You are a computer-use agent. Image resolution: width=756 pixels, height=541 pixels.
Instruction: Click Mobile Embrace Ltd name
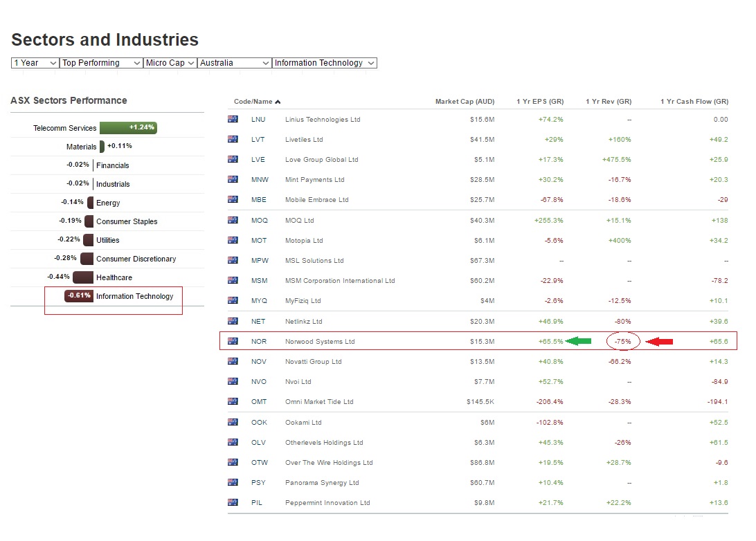click(317, 200)
